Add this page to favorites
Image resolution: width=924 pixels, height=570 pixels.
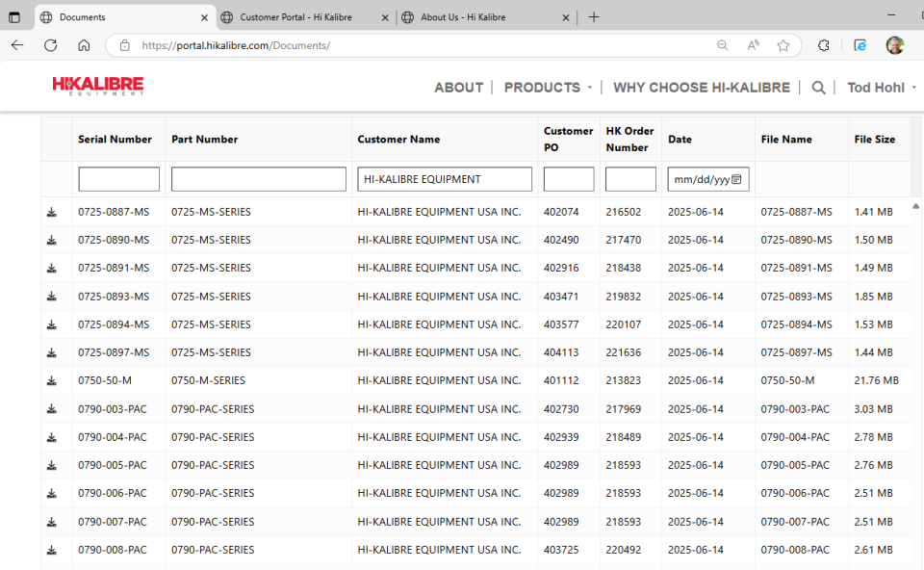coord(783,45)
